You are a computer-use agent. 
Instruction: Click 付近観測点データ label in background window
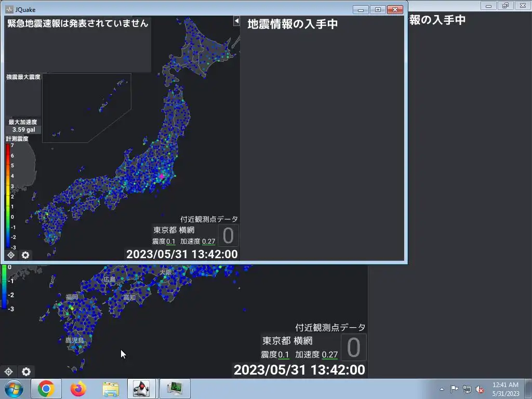tap(330, 327)
